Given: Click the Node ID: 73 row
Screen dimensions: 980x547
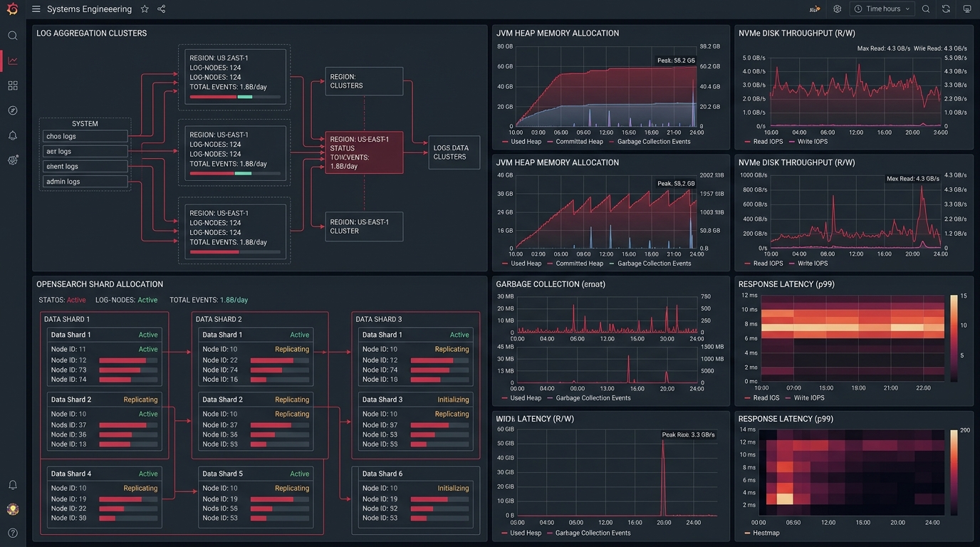Looking at the screenshot, I should (105, 370).
